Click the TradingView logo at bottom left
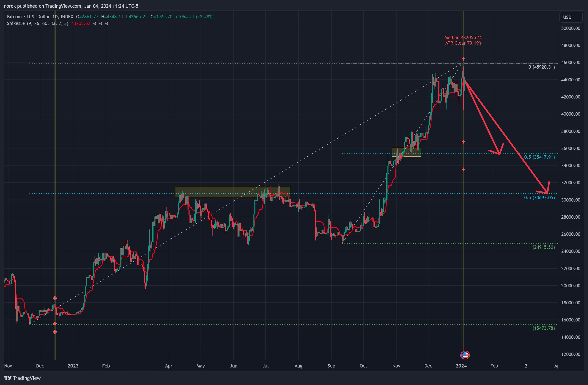The image size is (588, 385). (22, 378)
